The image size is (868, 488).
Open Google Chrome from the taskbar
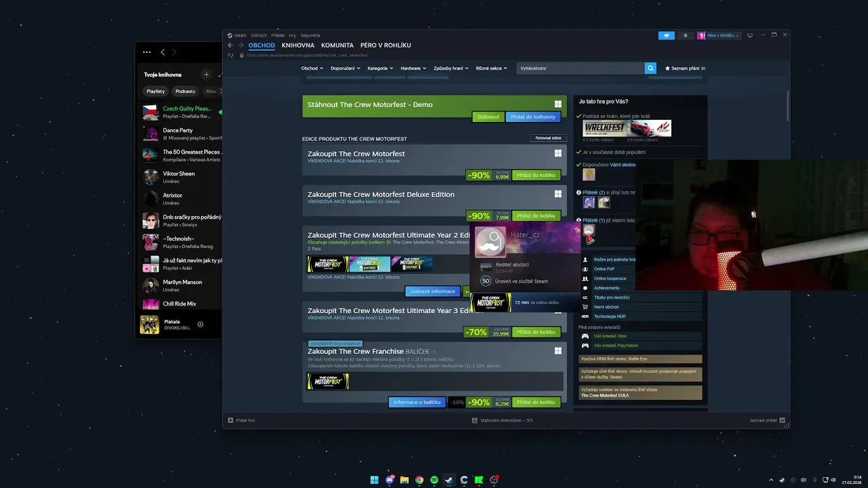click(x=419, y=480)
